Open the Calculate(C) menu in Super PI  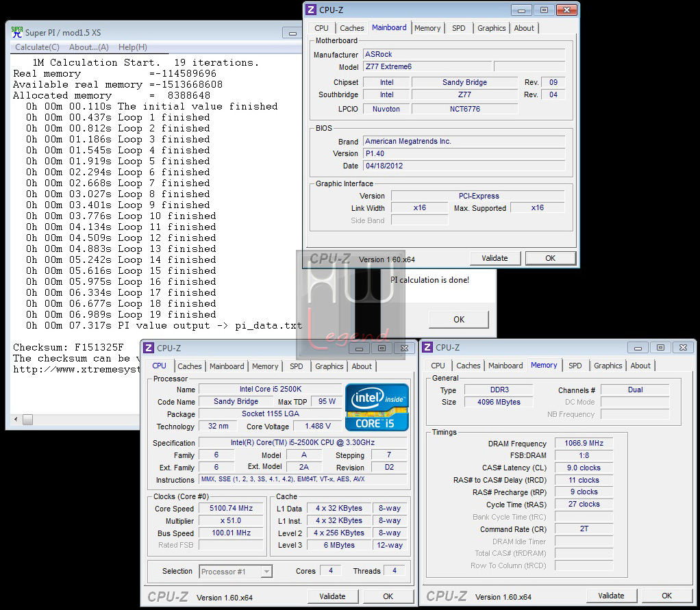point(37,47)
